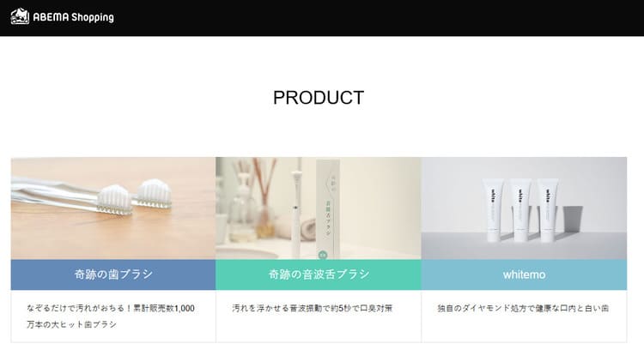
Task: Click the description なぞるだけで汚れがおちる
Action: pos(111,316)
